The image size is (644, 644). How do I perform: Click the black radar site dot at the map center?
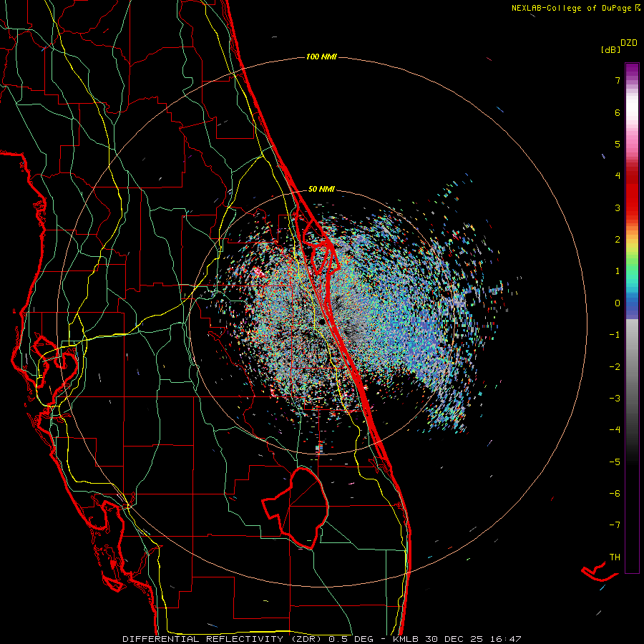click(321, 321)
